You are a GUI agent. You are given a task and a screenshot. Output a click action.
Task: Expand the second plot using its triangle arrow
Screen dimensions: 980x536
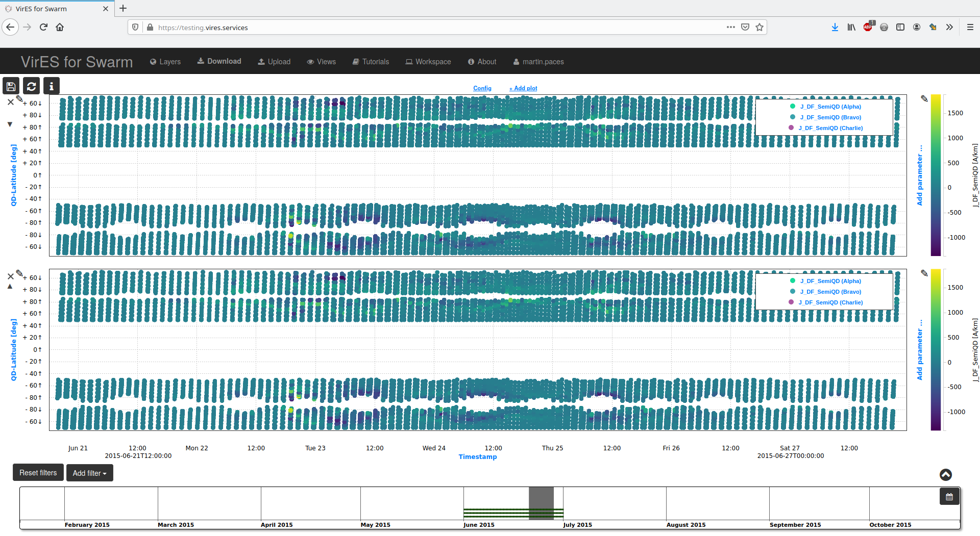point(9,287)
